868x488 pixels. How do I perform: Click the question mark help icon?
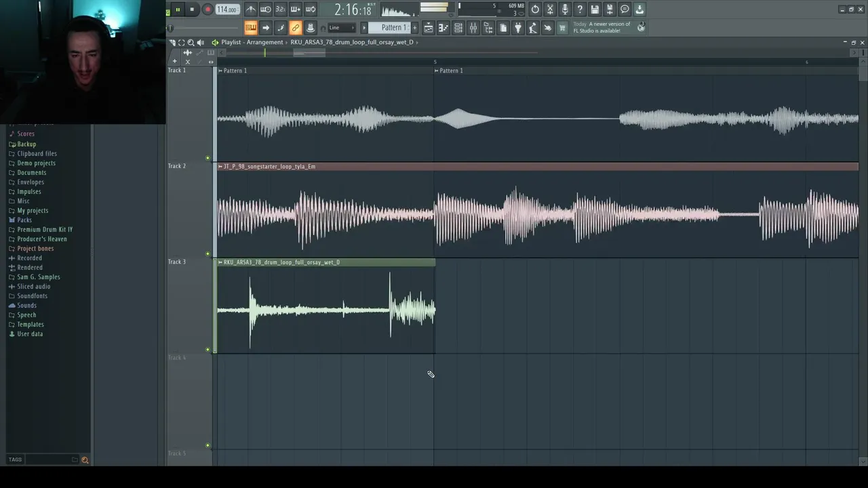tap(580, 9)
